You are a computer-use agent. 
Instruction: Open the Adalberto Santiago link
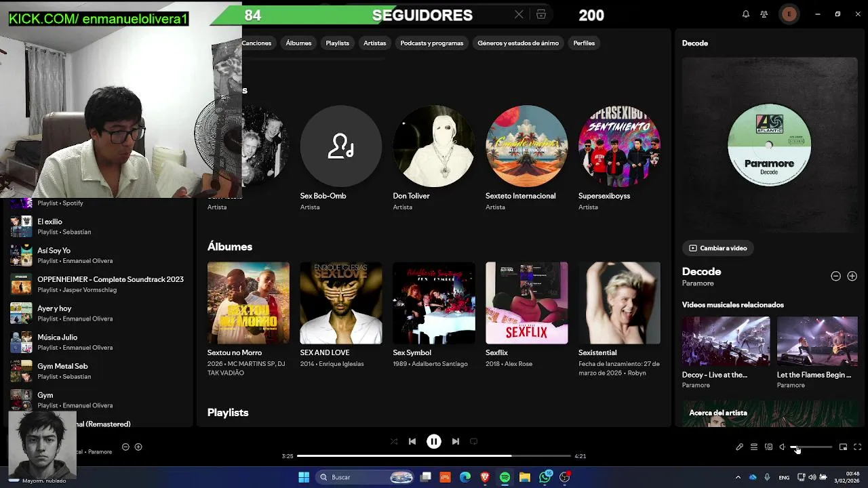(x=438, y=364)
